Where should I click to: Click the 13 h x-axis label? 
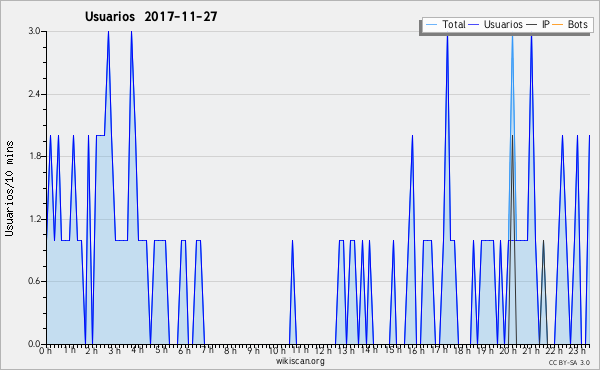[x=346, y=350]
